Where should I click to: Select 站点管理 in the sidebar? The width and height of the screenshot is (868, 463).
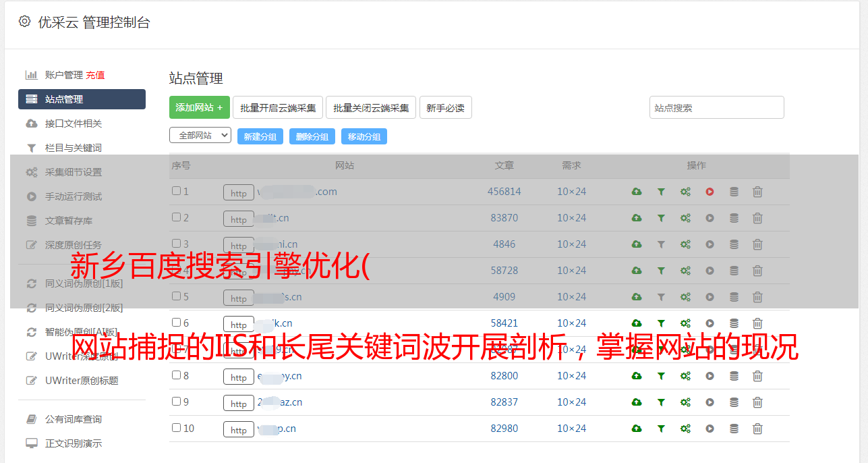82,99
